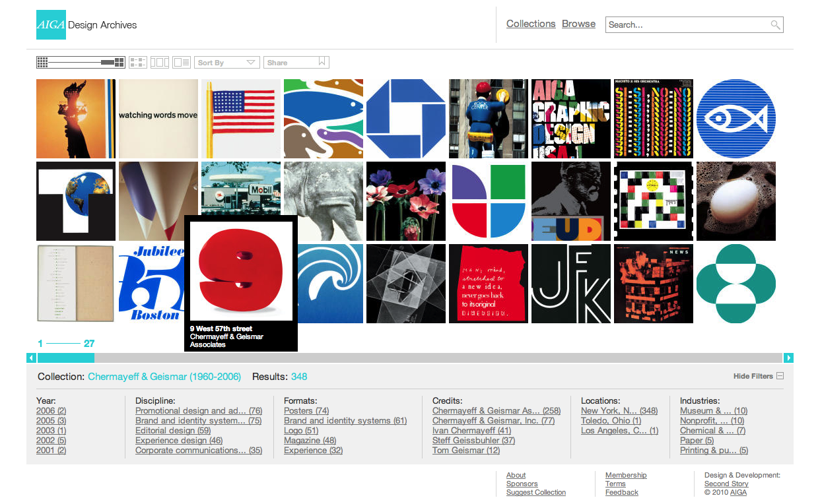The width and height of the screenshot is (820, 504).
Task: Open the egg in foam thumbnail
Action: [736, 201]
